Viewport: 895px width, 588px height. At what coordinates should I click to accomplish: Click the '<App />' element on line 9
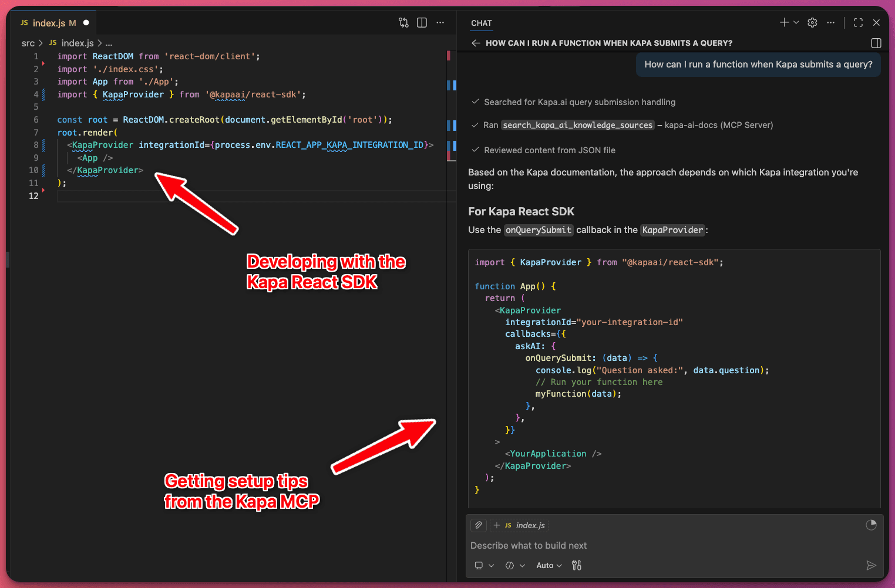[95, 158]
